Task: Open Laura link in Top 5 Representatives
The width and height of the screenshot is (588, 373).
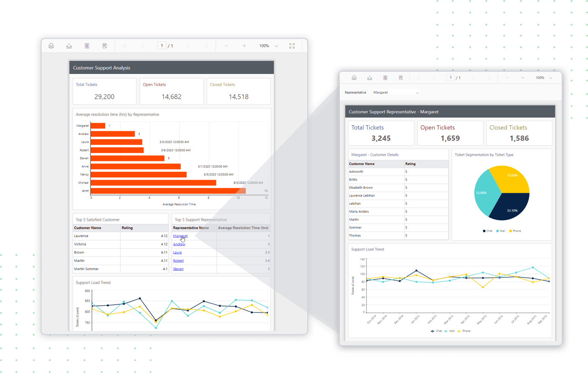Action: click(177, 252)
